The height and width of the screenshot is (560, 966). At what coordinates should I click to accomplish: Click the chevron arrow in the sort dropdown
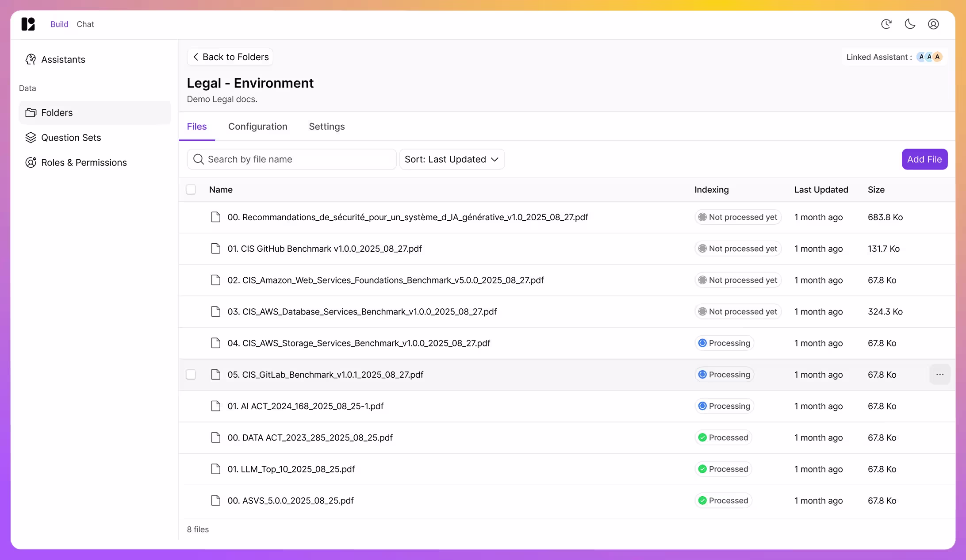coord(494,159)
